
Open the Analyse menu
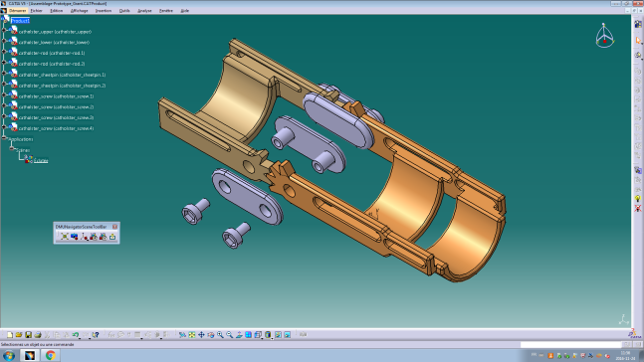(x=144, y=11)
